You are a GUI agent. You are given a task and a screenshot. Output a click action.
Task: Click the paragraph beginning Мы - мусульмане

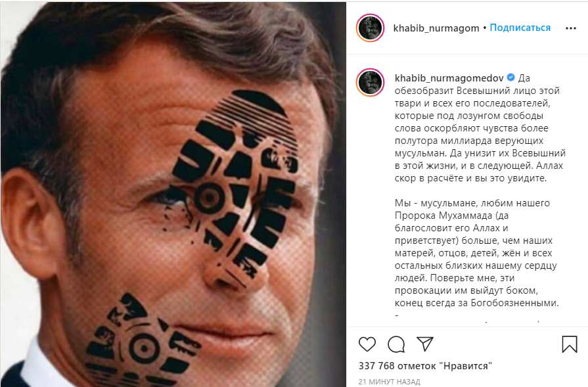point(476,253)
